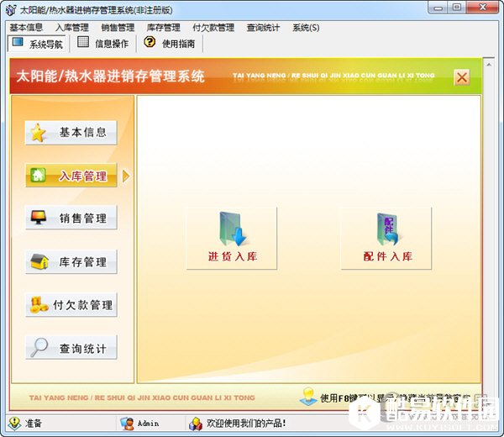Click the orange arrow beside 入库管理
Viewport: 504px width, 437px height.
(x=126, y=176)
